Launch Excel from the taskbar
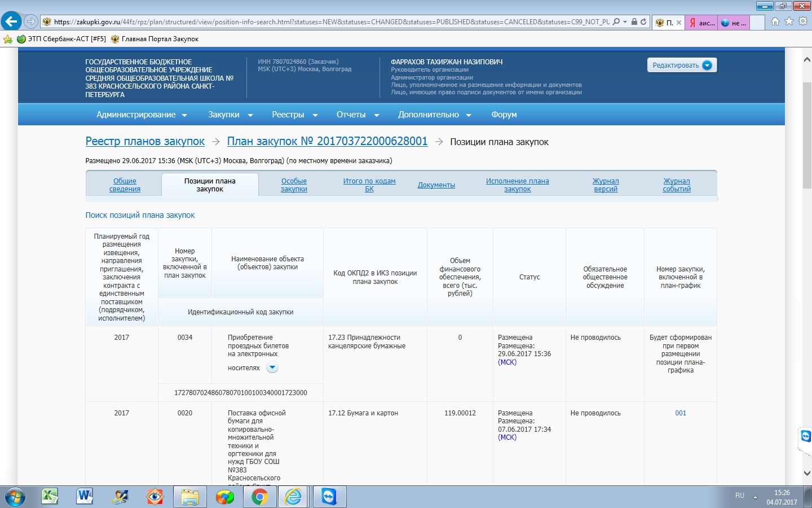The height and width of the screenshot is (508, 812). (x=50, y=497)
